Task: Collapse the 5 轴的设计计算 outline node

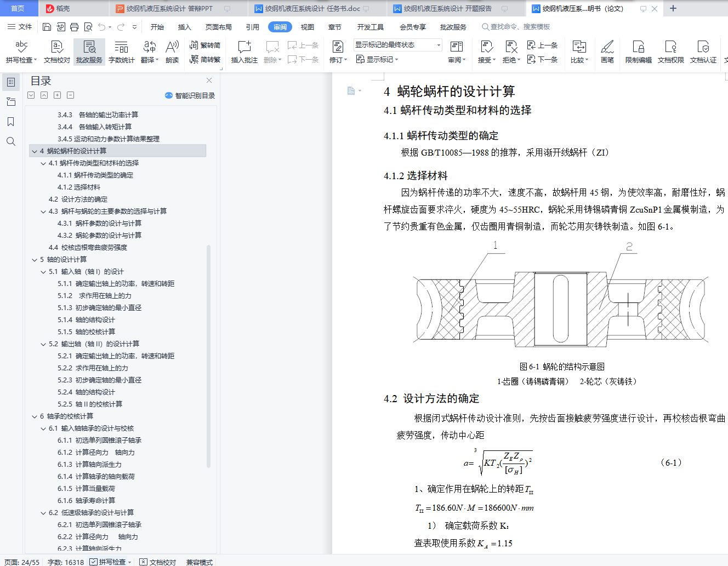Action: 35,260
